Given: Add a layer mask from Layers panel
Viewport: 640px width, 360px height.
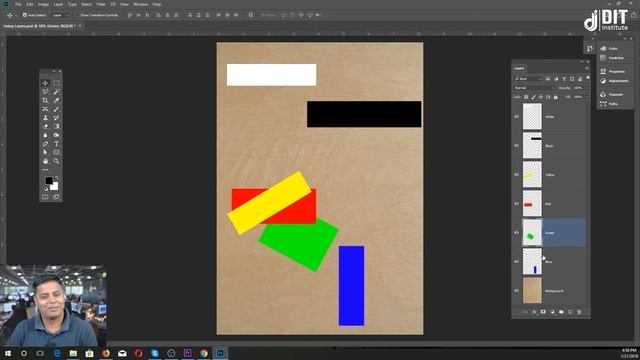Looking at the screenshot, I should tap(543, 312).
